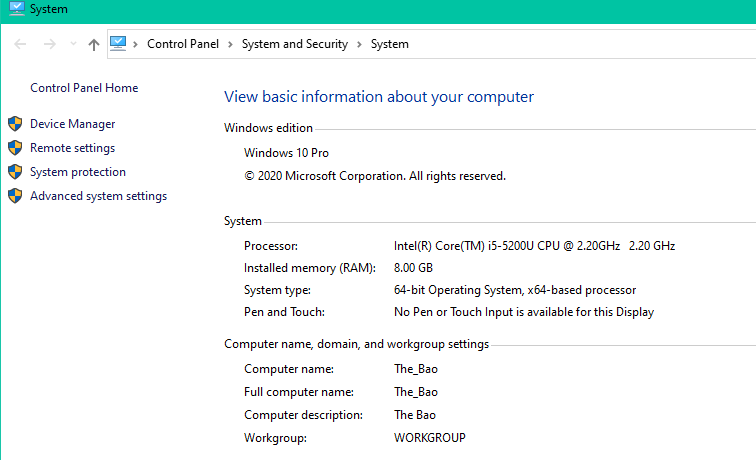Screen dimensions: 756x460
Task: Select the WORKGROUP value
Action: tap(430, 438)
